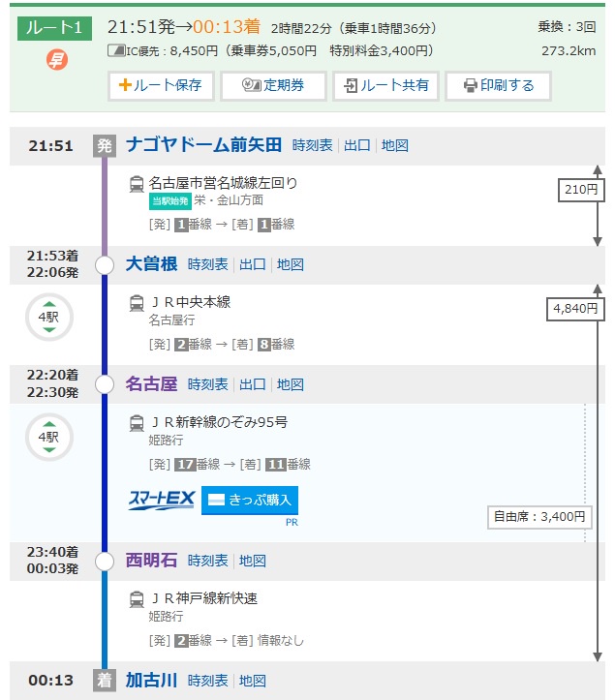
Task: Click ＪＲ新幹線のぞみ95号 train name
Action: pyautogui.click(x=219, y=422)
